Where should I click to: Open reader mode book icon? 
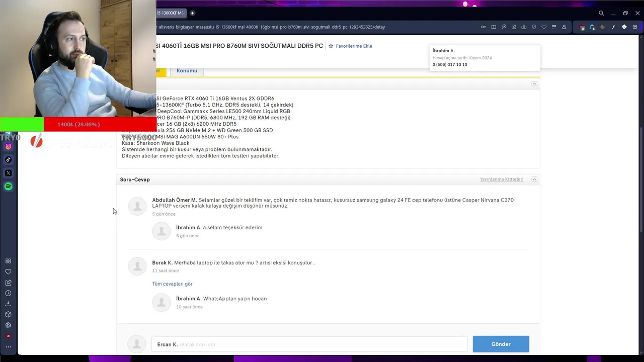pos(494,27)
